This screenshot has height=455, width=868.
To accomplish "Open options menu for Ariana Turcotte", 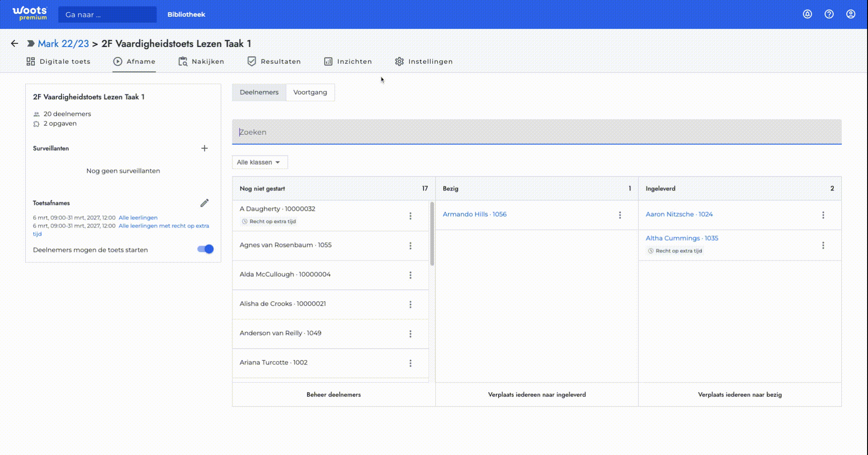I will [410, 363].
